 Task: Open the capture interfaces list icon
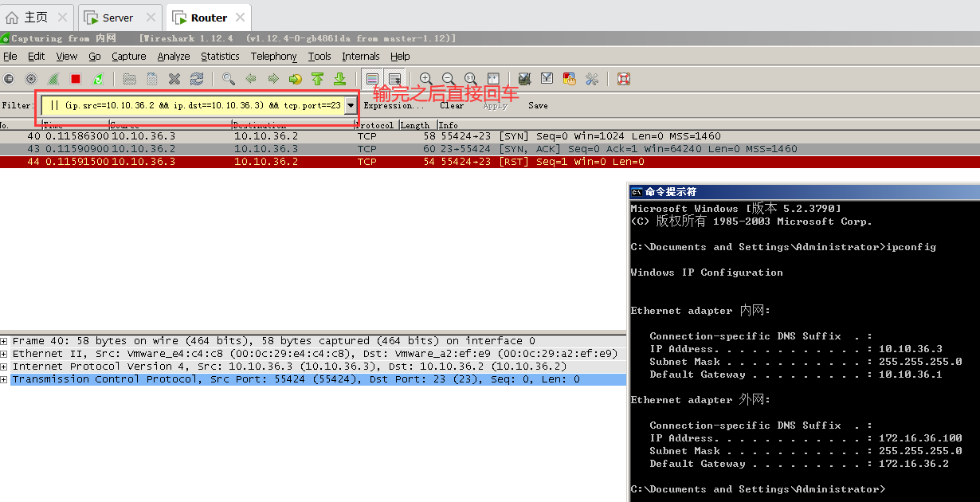click(x=9, y=79)
